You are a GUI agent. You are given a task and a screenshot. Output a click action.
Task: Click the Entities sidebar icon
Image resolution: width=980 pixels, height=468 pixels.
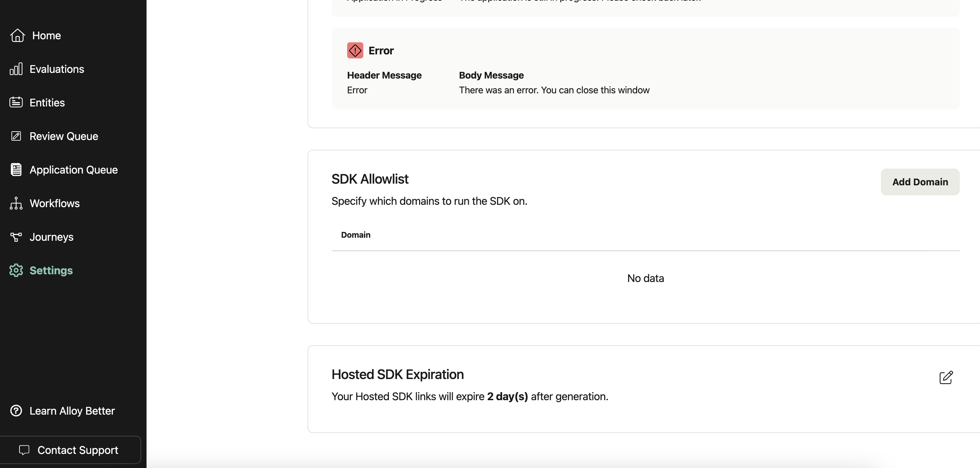(16, 102)
